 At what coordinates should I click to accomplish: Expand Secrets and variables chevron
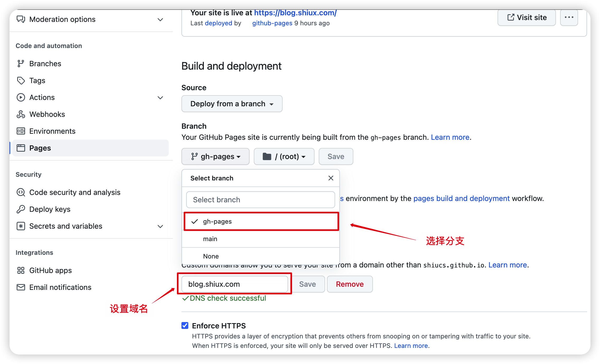click(x=160, y=226)
